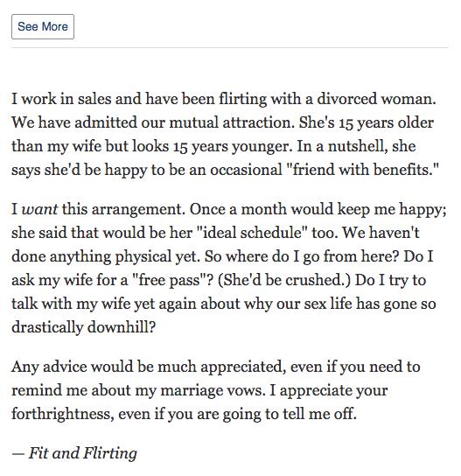Viewport: 461px width, 476px height.
Task: Click the quoted text "ideal schedule"
Action: point(252,233)
